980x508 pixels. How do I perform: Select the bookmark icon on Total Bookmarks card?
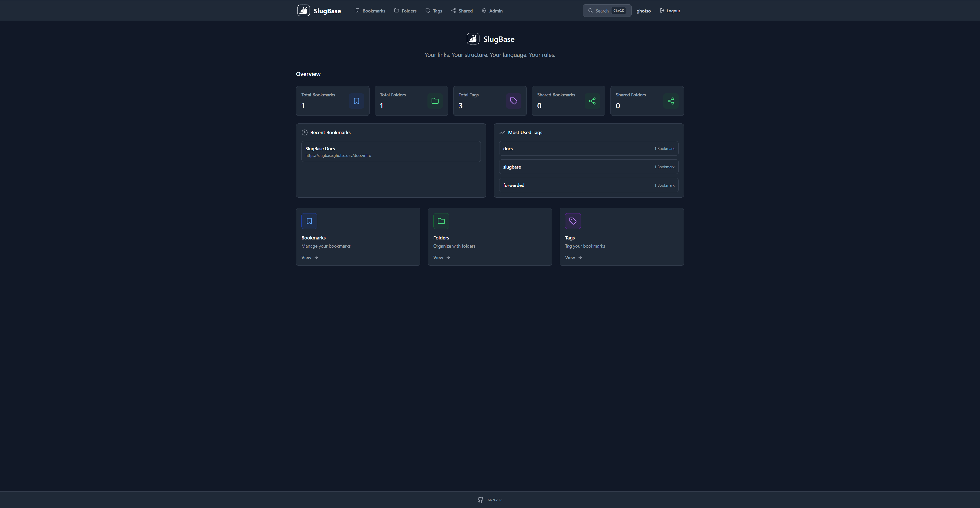tap(356, 101)
